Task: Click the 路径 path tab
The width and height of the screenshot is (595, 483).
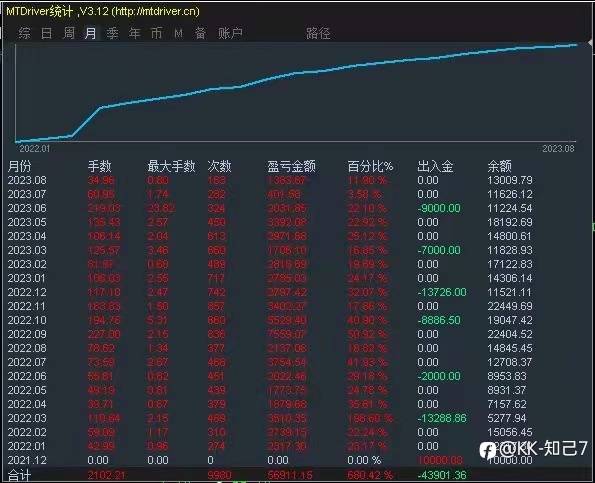Action: click(x=318, y=33)
